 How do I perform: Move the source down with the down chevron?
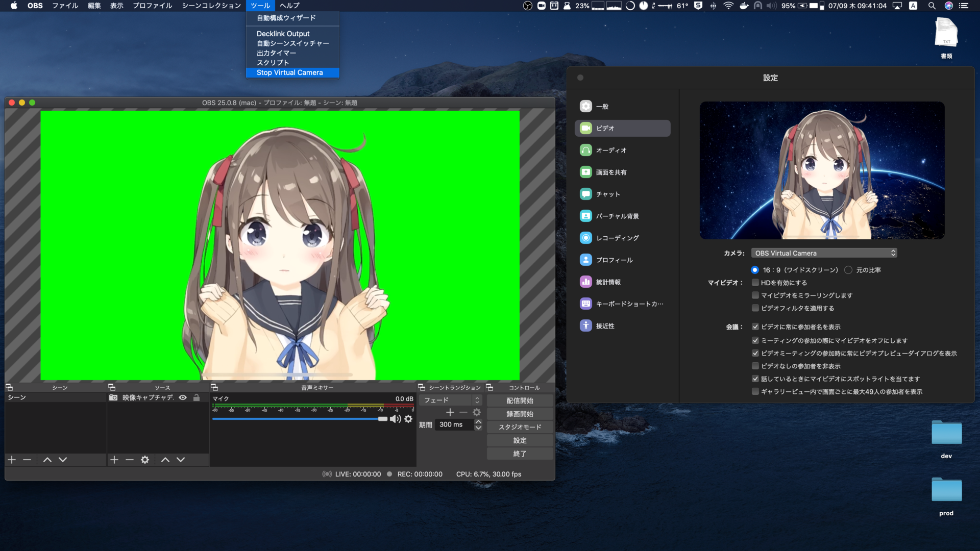[x=181, y=460]
